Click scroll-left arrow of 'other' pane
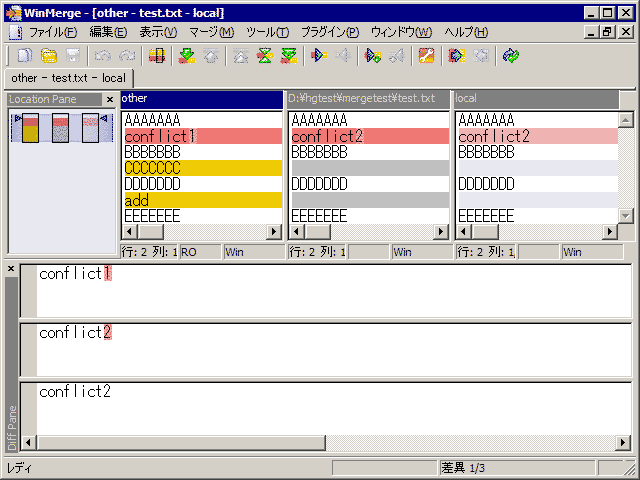This screenshot has height=480, width=640. pyautogui.click(x=129, y=232)
